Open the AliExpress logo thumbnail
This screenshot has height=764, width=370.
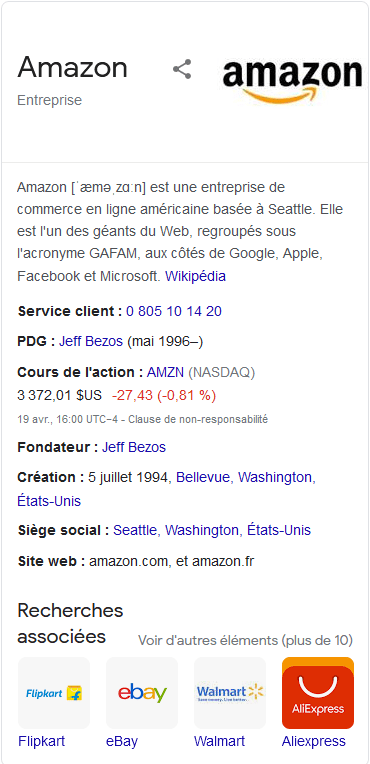(318, 693)
